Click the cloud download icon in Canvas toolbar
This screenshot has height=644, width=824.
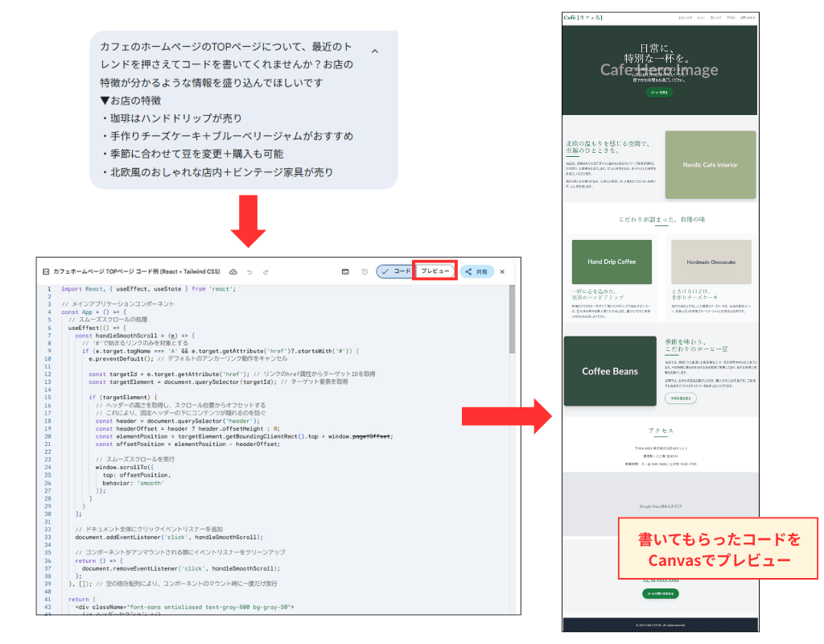pyautogui.click(x=233, y=271)
